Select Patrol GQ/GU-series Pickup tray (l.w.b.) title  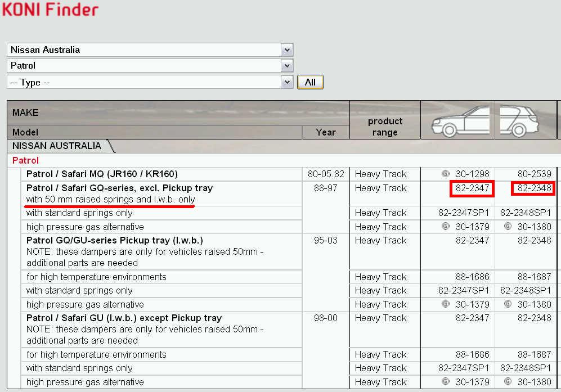point(114,240)
